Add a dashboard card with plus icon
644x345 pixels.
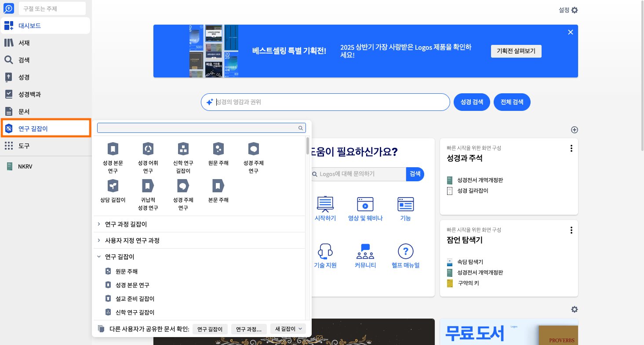[x=574, y=130]
